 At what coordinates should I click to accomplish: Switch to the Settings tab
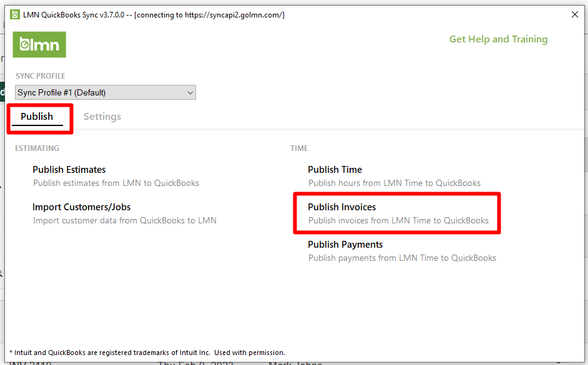[x=102, y=117]
